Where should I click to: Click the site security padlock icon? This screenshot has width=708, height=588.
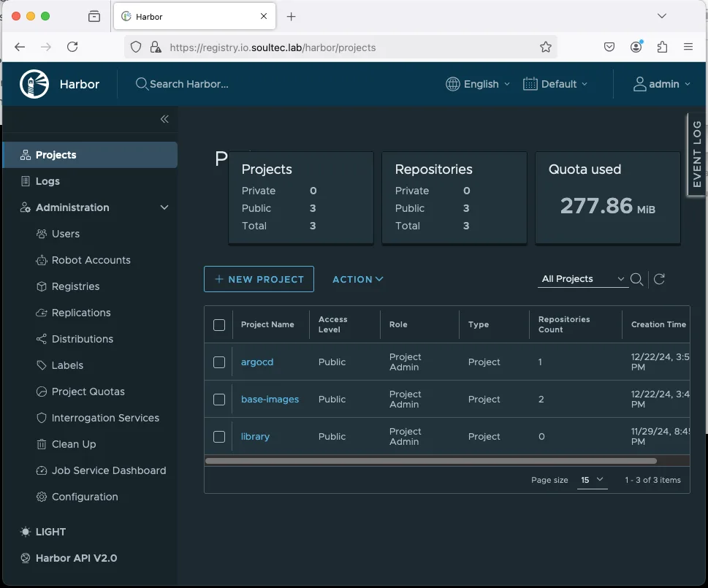point(156,47)
